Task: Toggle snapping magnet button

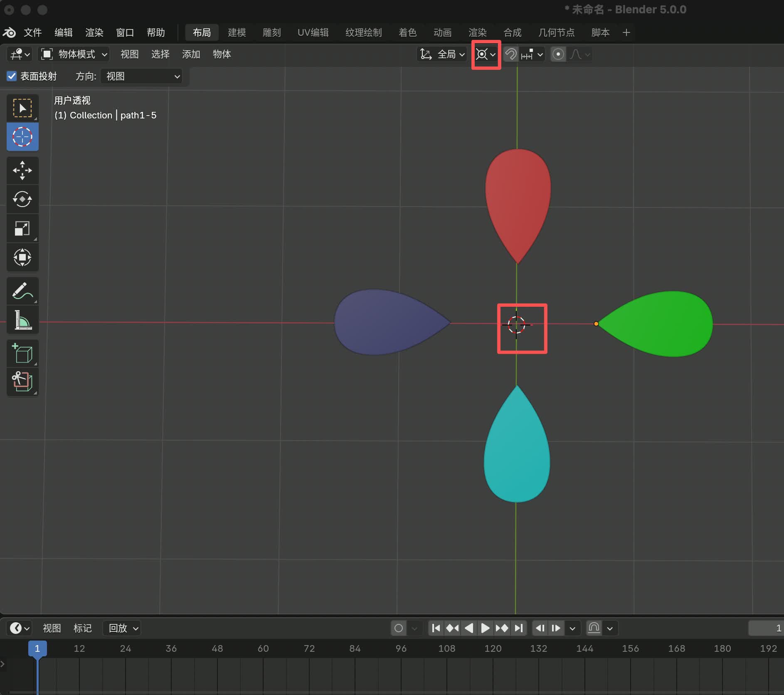Action: click(x=511, y=54)
